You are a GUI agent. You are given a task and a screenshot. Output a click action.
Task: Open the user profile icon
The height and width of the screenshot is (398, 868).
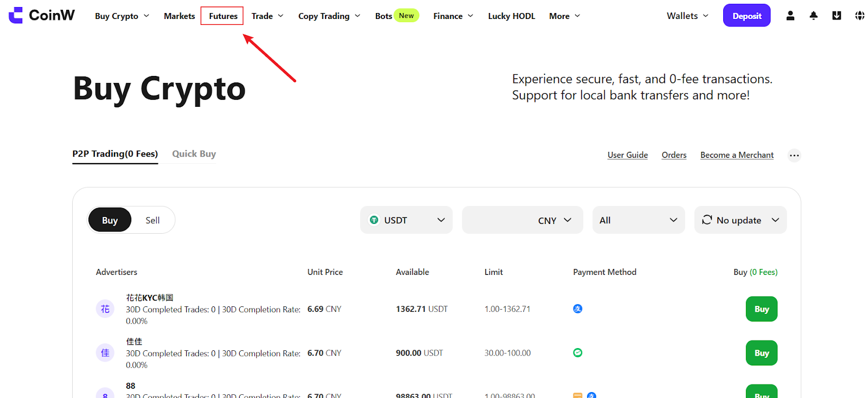click(790, 16)
